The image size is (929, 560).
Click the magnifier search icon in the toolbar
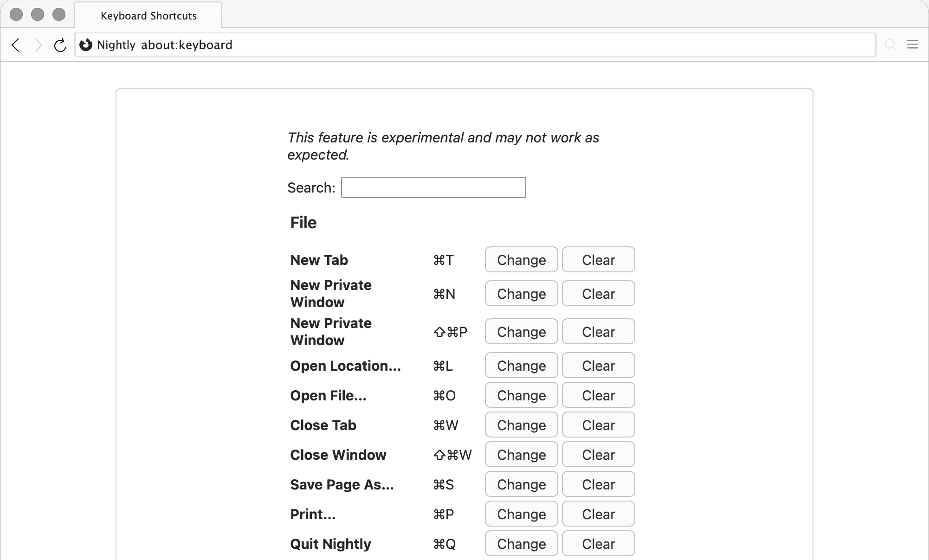(890, 45)
